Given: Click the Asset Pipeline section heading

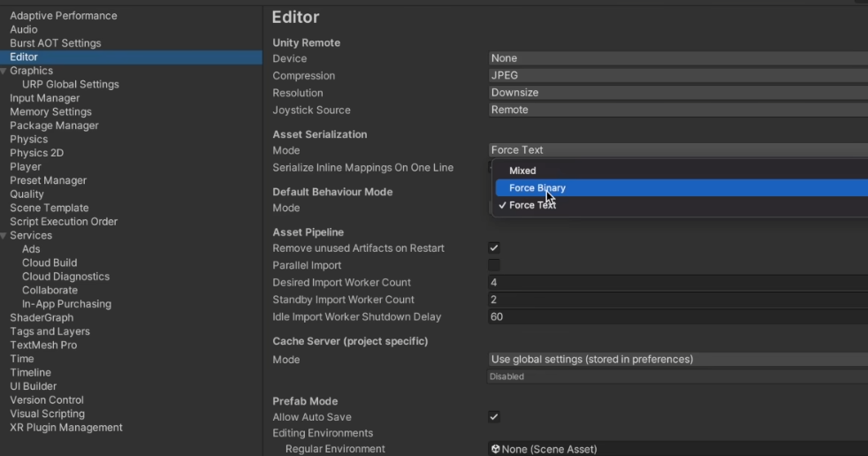Looking at the screenshot, I should tap(308, 232).
